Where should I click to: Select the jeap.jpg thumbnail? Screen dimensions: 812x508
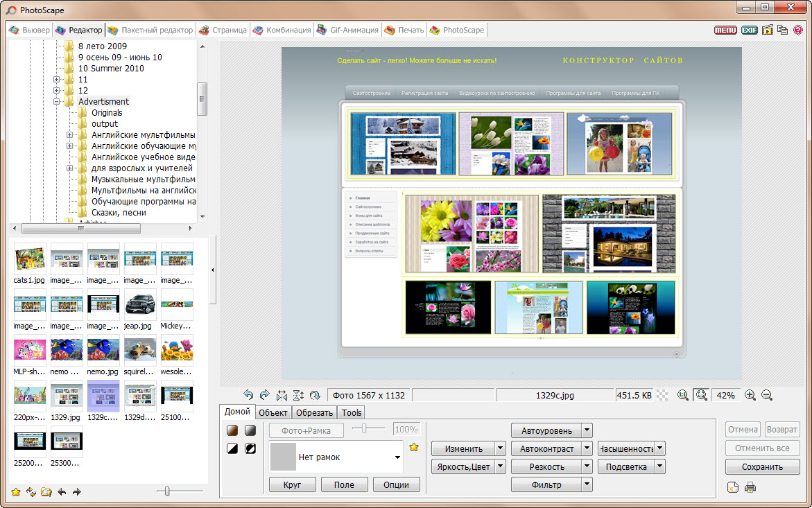click(140, 305)
